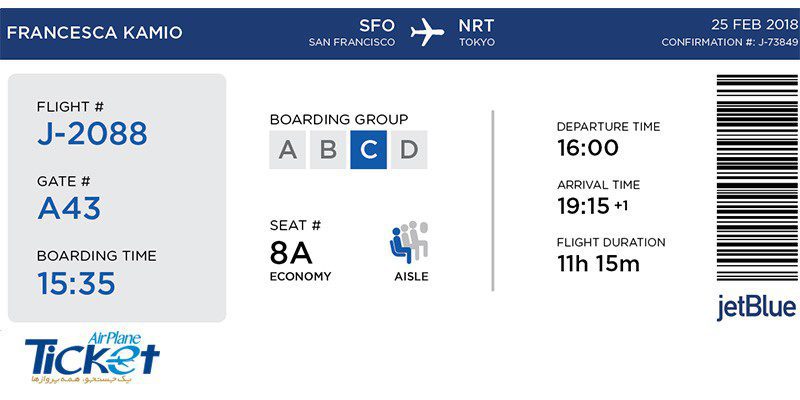
Task: Click the flight number J-2088
Action: coord(92,134)
